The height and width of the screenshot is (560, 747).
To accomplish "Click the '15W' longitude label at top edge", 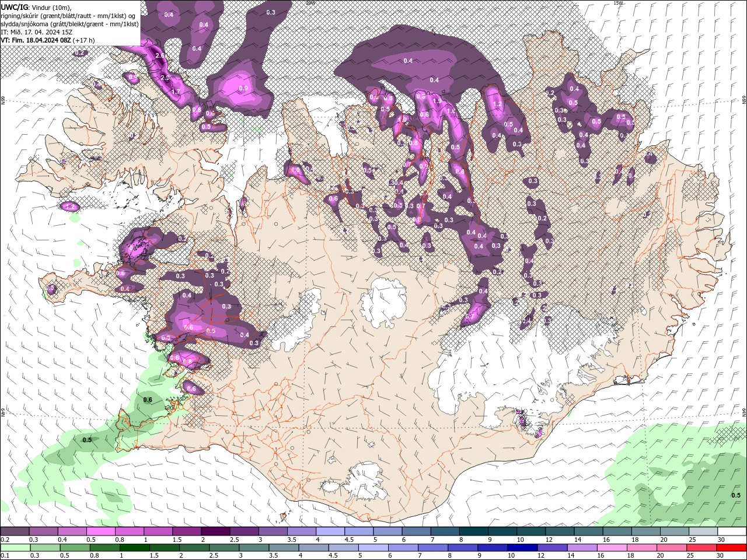I will [619, 3].
